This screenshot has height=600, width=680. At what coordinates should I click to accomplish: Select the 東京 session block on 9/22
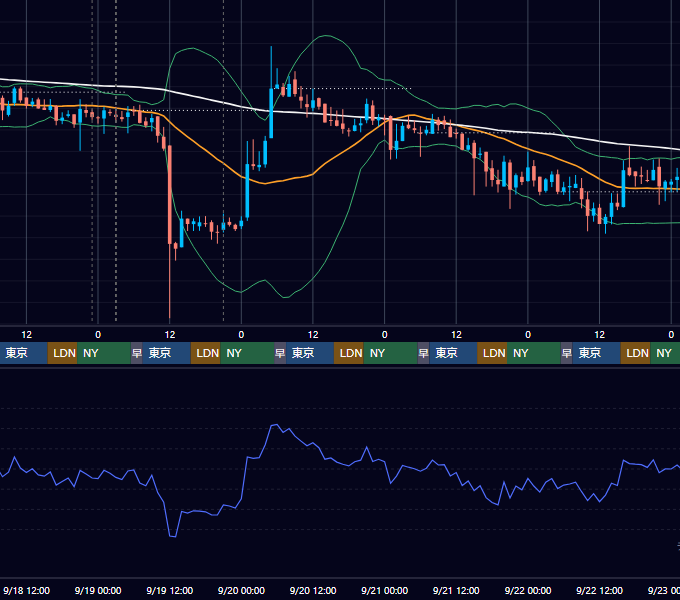point(596,353)
